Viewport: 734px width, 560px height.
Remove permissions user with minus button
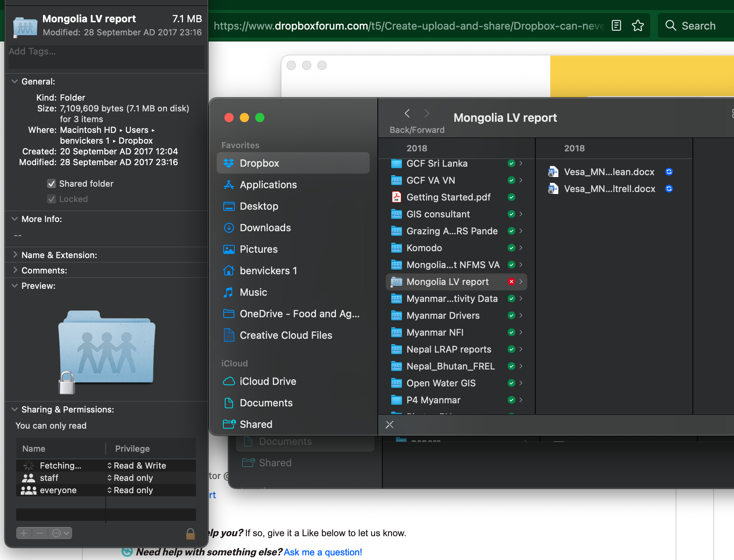coord(40,533)
